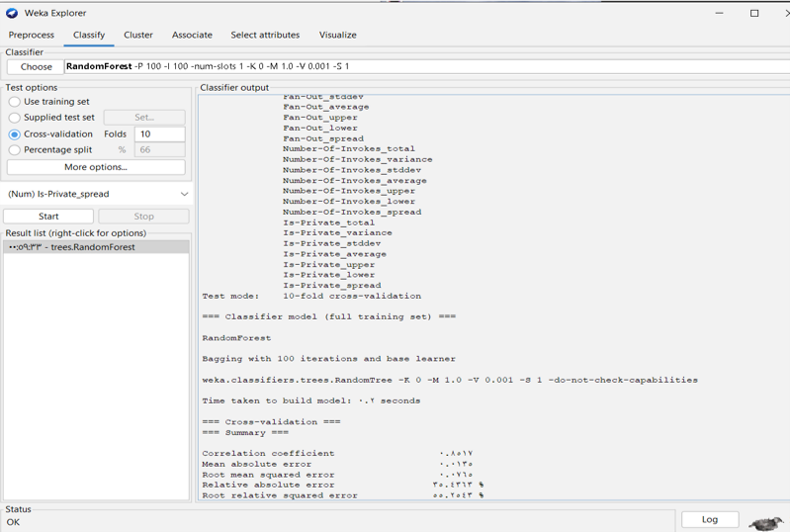Minimize the Weka Explorer window
This screenshot has height=532, width=790.
pos(719,13)
